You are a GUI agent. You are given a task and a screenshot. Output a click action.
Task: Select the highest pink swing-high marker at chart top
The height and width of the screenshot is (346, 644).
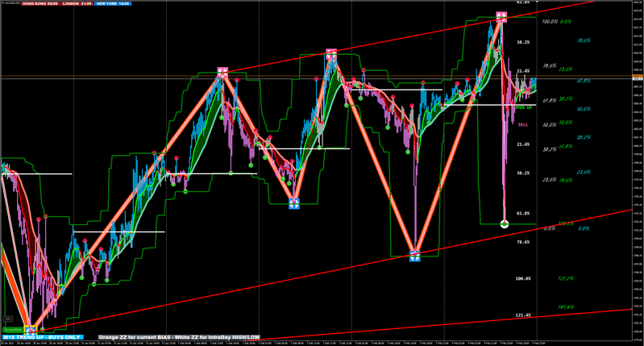(x=501, y=17)
